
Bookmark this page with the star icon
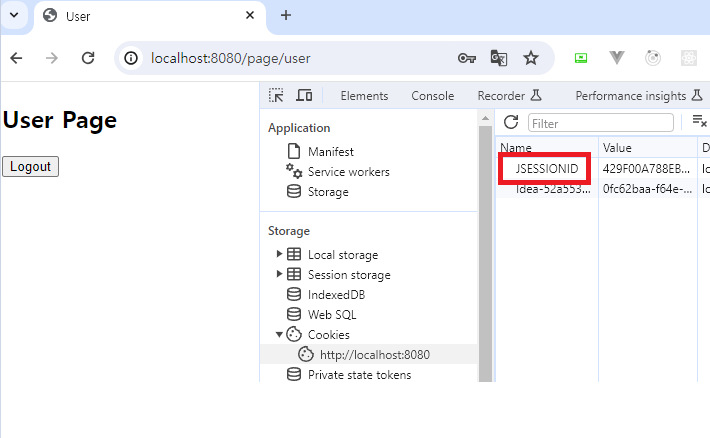point(531,58)
